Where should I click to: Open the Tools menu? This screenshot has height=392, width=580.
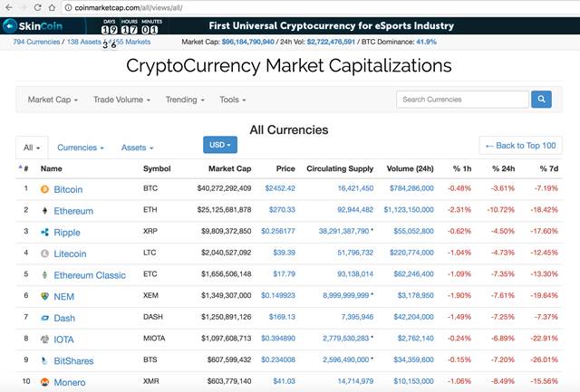click(232, 100)
